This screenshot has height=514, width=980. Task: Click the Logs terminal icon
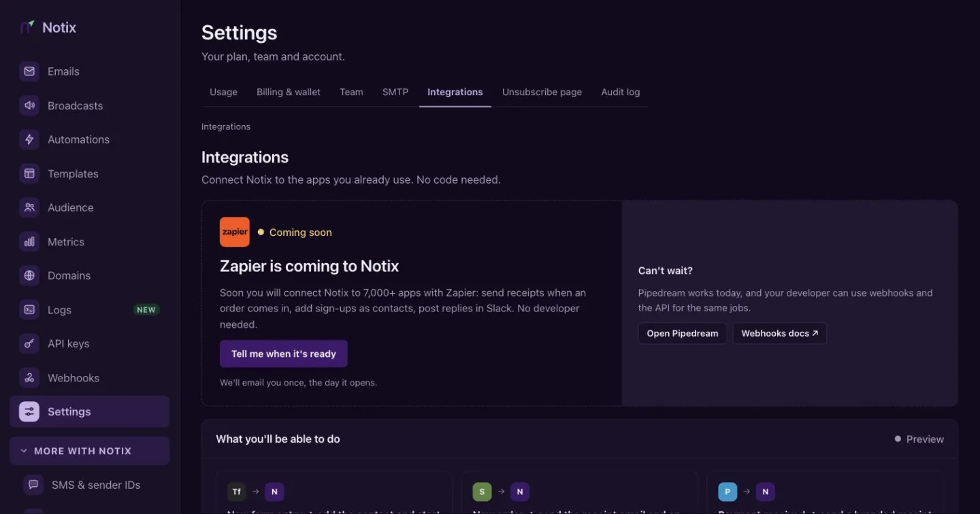29,309
